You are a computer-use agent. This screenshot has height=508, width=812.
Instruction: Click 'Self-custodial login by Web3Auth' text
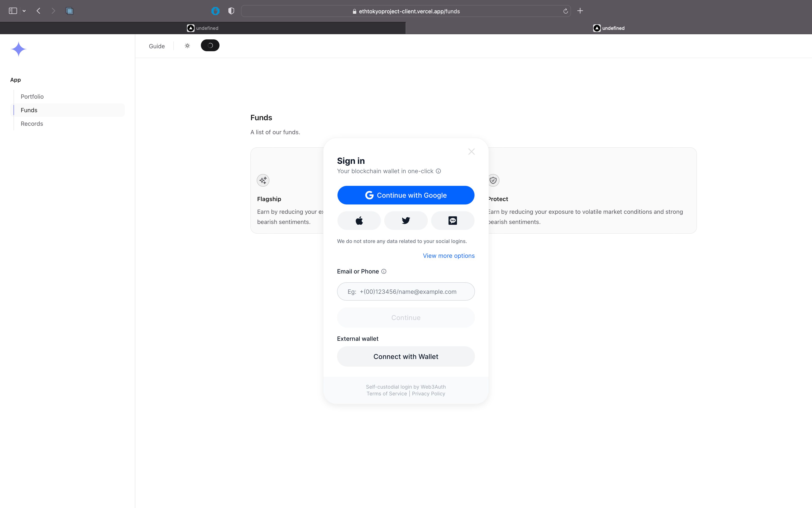[406, 387]
